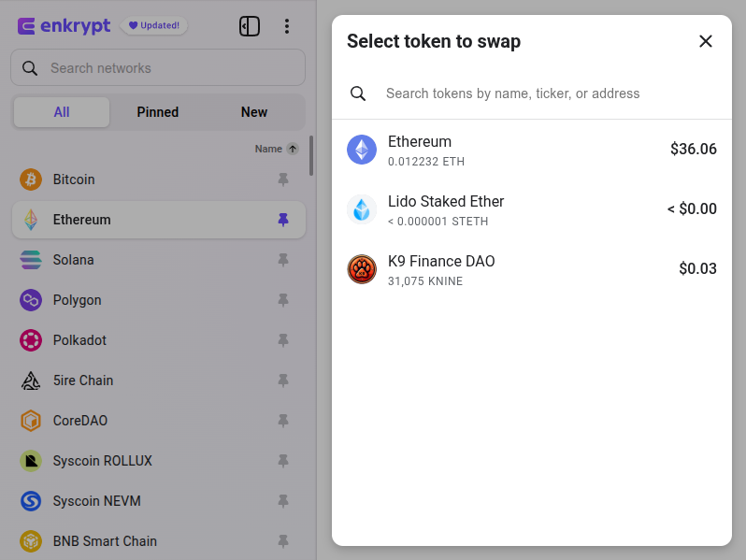Switch to the New networks tab

click(254, 112)
